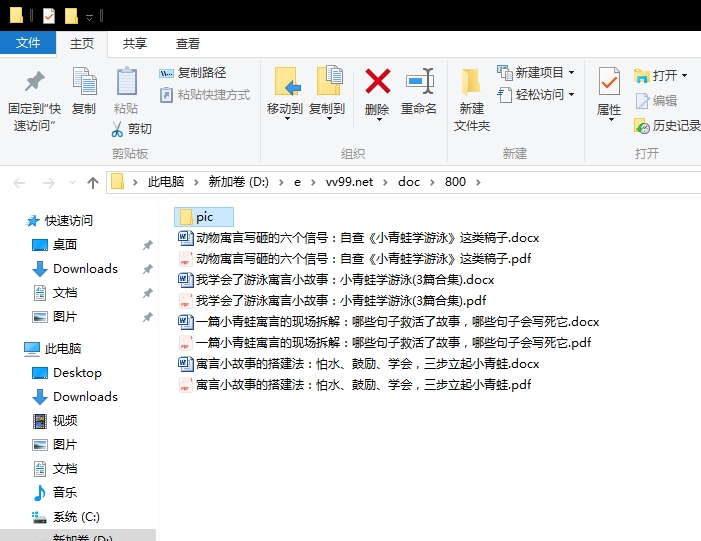Click the Up one level arrow

coord(93,182)
